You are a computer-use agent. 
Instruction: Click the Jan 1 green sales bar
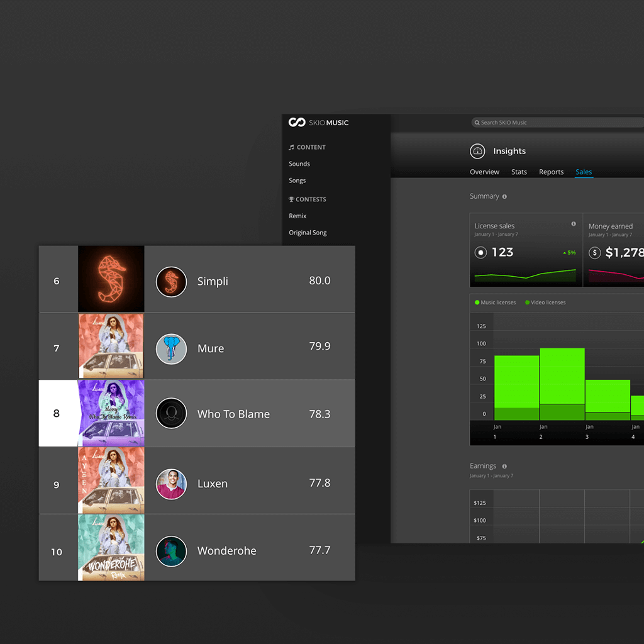516,387
